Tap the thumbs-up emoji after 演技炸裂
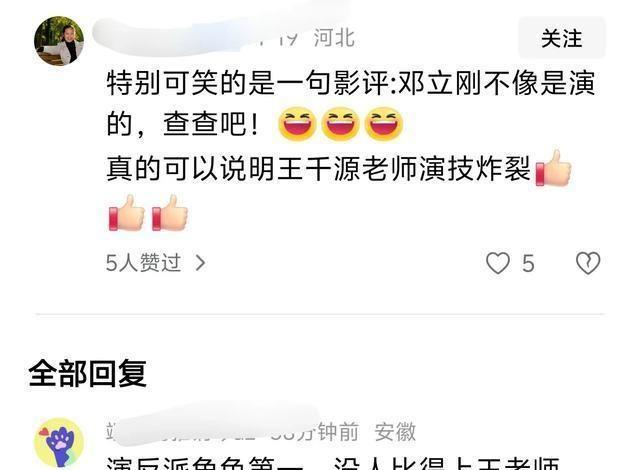The image size is (640, 470). pyautogui.click(x=553, y=168)
